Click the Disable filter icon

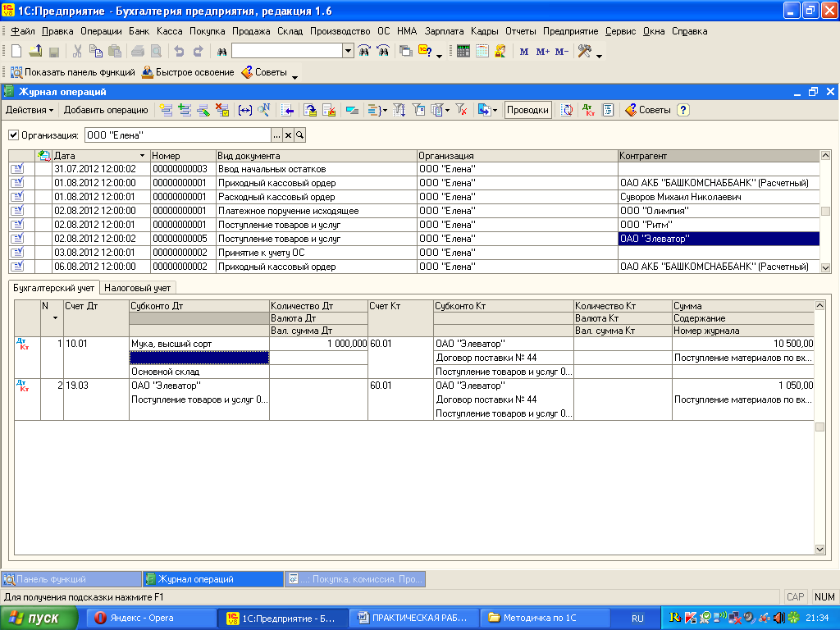click(461, 111)
